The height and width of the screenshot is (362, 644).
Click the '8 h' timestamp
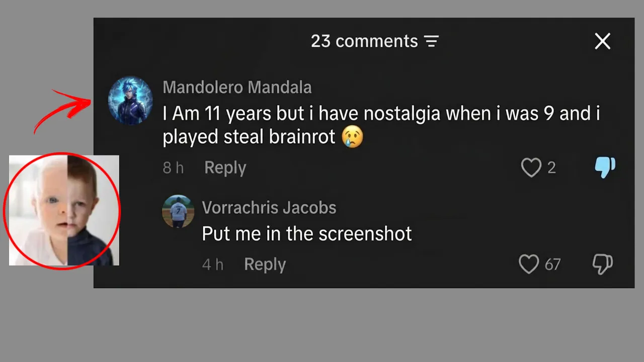coord(173,168)
